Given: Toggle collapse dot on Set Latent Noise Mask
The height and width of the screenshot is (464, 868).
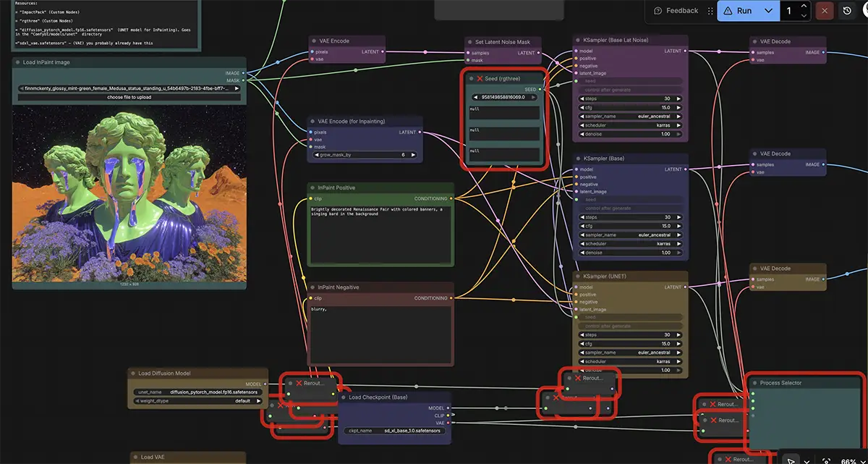Looking at the screenshot, I should click(x=469, y=42).
